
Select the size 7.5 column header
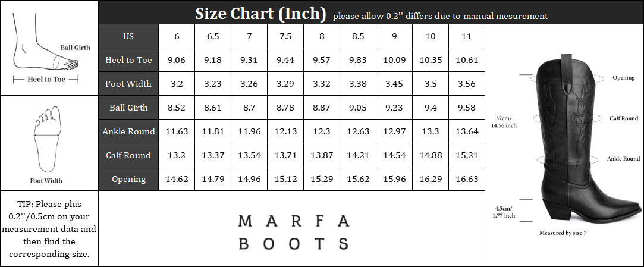285,36
